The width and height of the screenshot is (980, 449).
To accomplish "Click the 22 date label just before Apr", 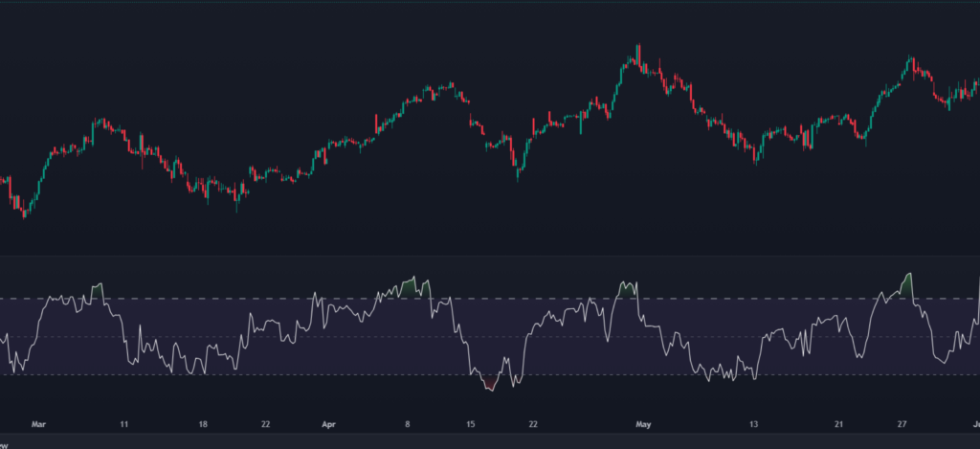I will click(x=266, y=425).
